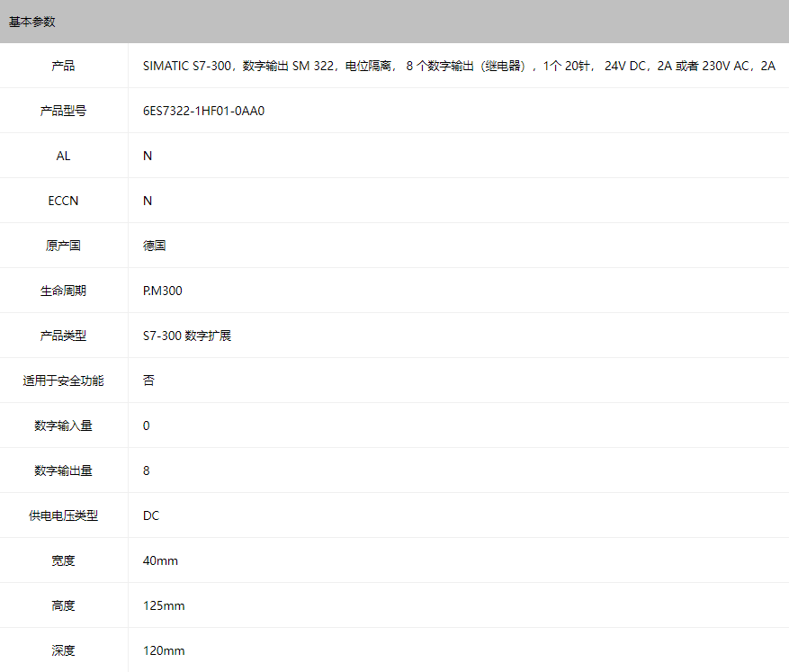Click the ECCN row label
Viewport: 789px width, 672px height.
tap(63, 201)
